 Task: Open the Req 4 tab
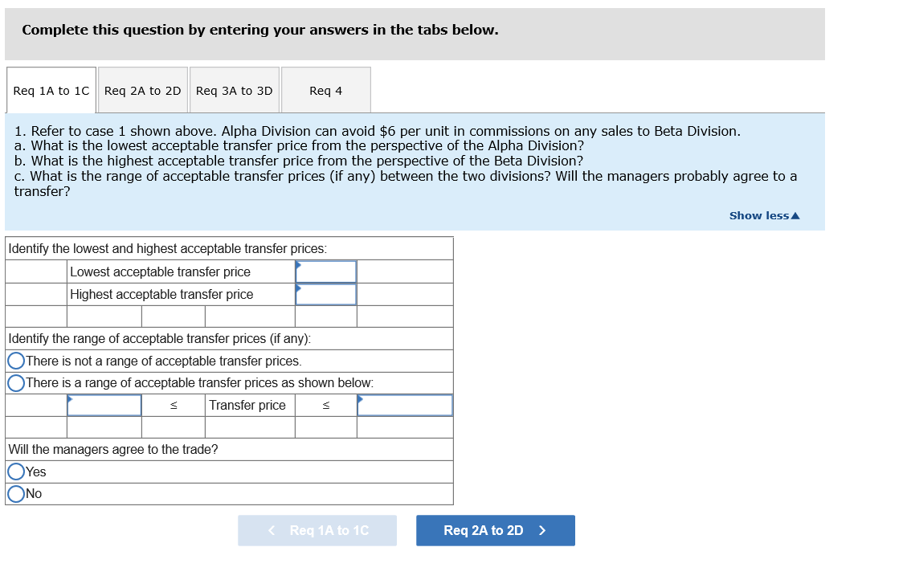(325, 89)
